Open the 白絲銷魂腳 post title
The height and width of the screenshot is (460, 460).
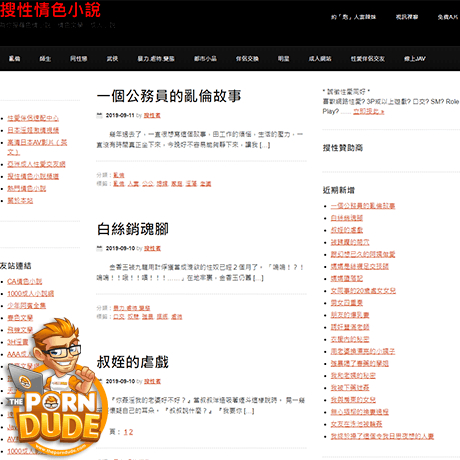[133, 229]
